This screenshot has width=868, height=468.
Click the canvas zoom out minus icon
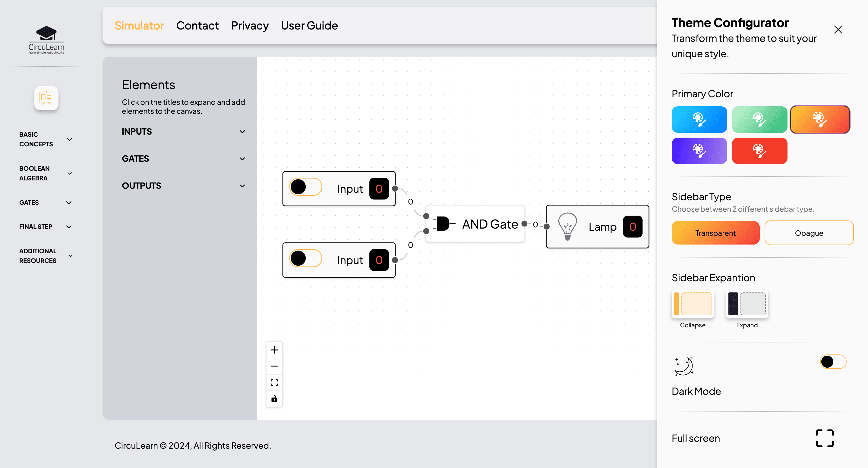click(274, 366)
